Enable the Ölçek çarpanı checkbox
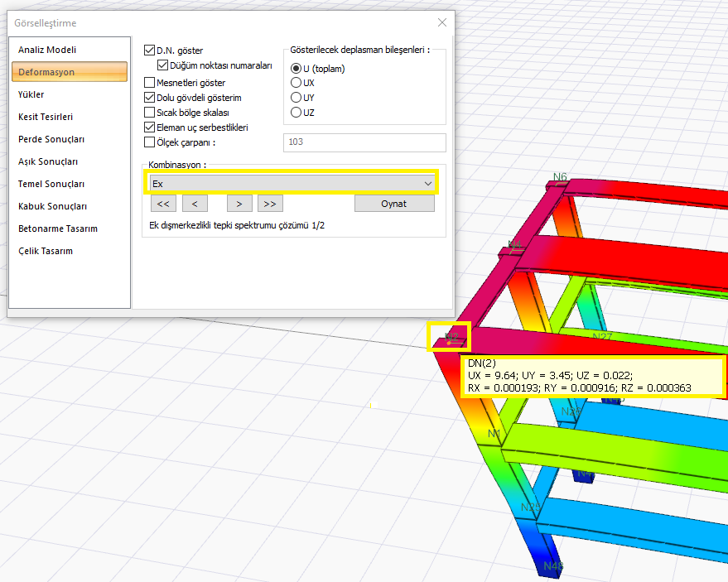Image resolution: width=728 pixels, height=582 pixels. (x=150, y=142)
